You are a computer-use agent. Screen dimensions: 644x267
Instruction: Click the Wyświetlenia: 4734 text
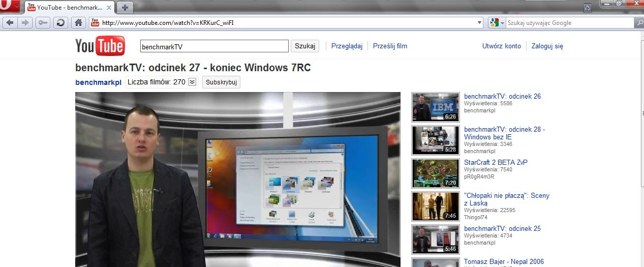point(488,235)
